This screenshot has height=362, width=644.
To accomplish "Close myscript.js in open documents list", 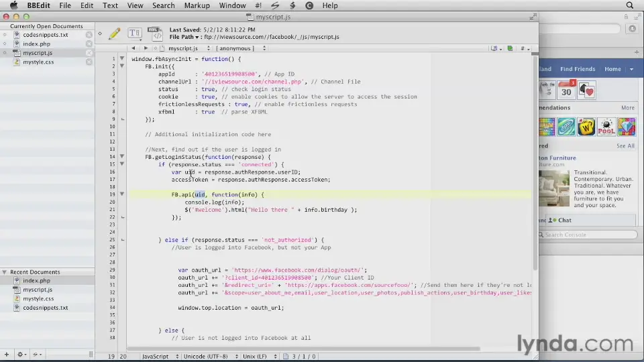I will pyautogui.click(x=89, y=53).
